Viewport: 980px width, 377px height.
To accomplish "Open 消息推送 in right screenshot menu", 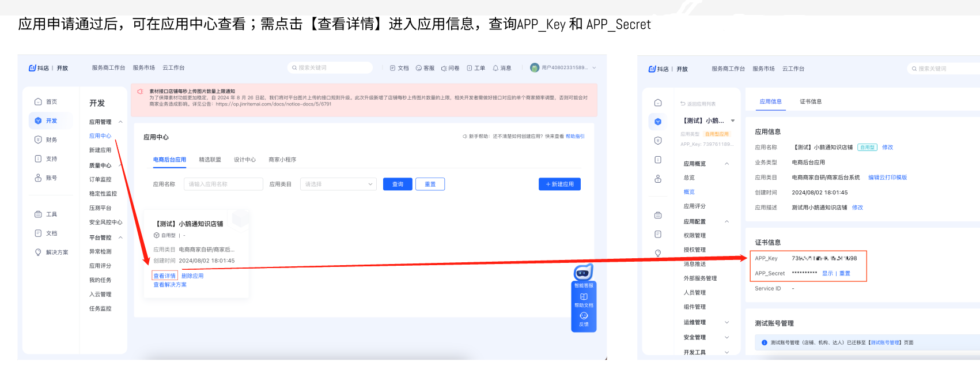I will point(695,264).
